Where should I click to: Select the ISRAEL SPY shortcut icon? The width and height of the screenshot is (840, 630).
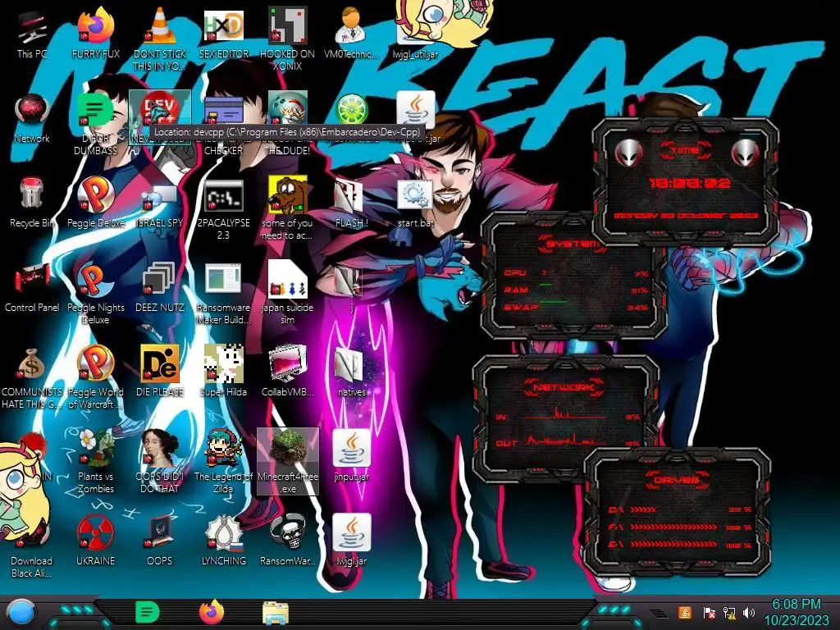pos(160,197)
